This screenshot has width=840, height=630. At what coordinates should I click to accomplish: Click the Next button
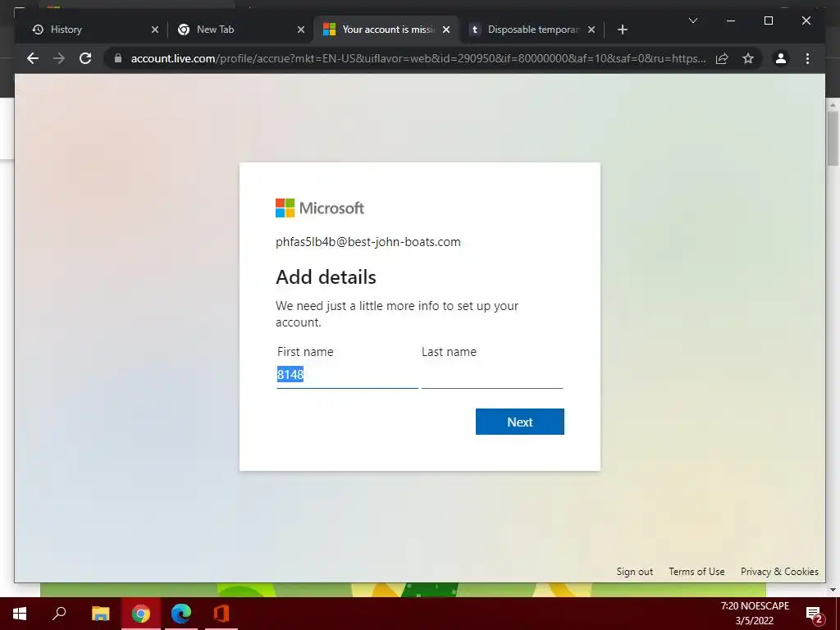pos(519,422)
